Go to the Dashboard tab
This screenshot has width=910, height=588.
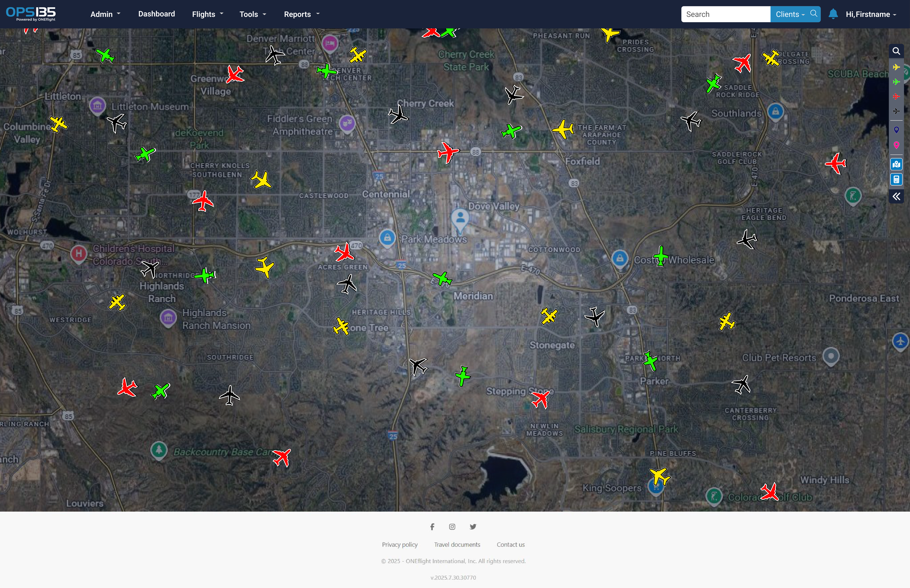tap(157, 14)
